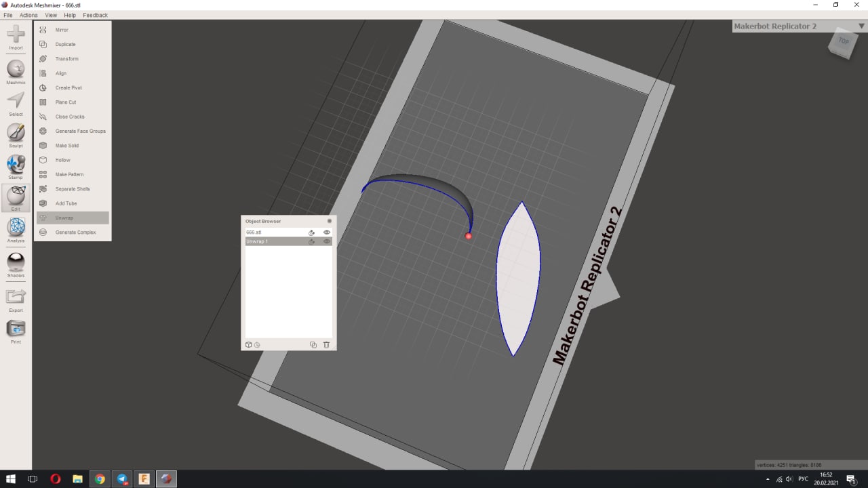Viewport: 868px width, 488px height.
Task: Open notification center icon
Action: 851,479
